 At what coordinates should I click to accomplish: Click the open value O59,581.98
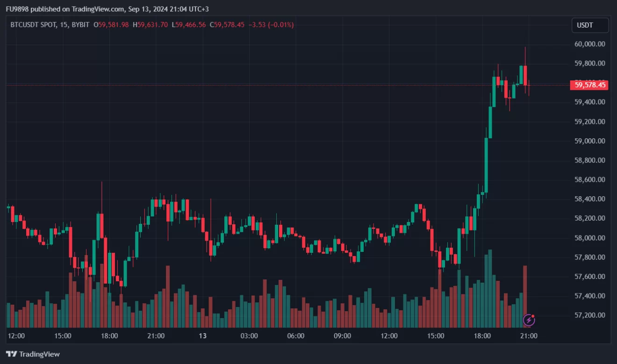coord(111,25)
